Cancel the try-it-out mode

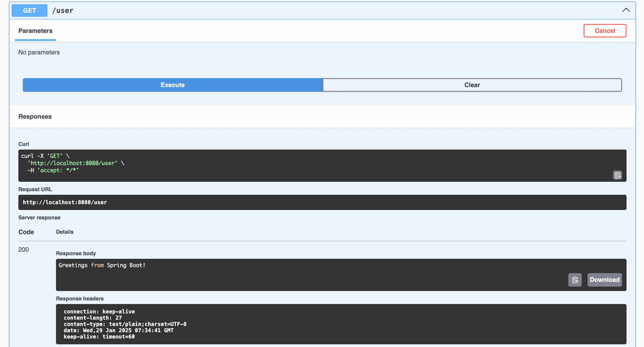tap(605, 31)
